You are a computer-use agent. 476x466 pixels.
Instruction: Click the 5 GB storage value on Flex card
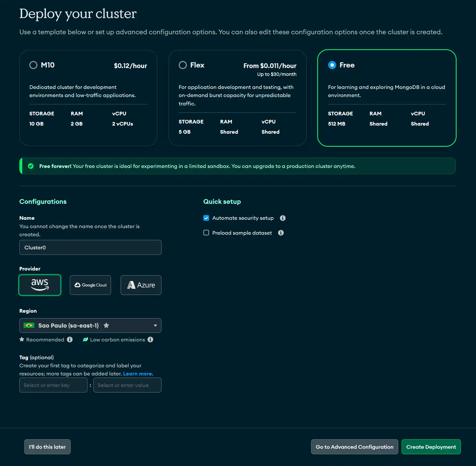[185, 132]
